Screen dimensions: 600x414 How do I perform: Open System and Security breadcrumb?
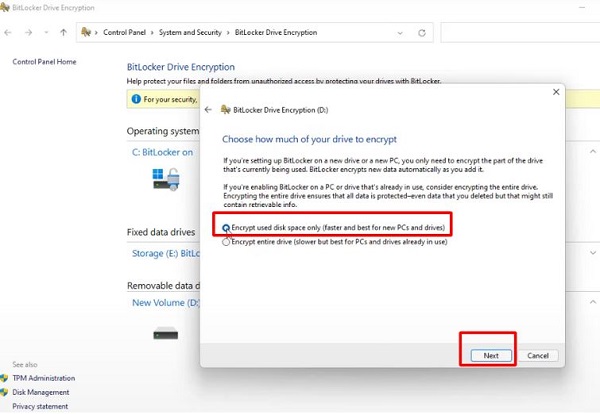(190, 33)
